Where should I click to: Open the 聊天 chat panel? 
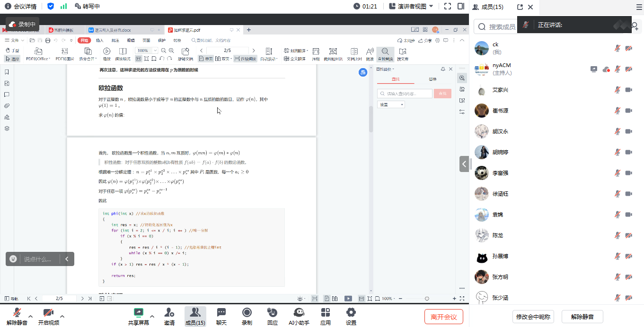[221, 316]
